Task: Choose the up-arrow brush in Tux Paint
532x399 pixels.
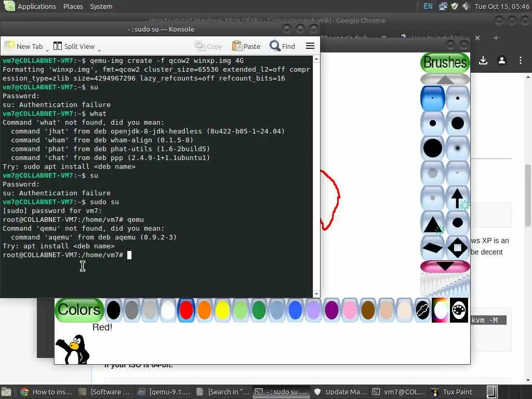Action: [x=457, y=198]
